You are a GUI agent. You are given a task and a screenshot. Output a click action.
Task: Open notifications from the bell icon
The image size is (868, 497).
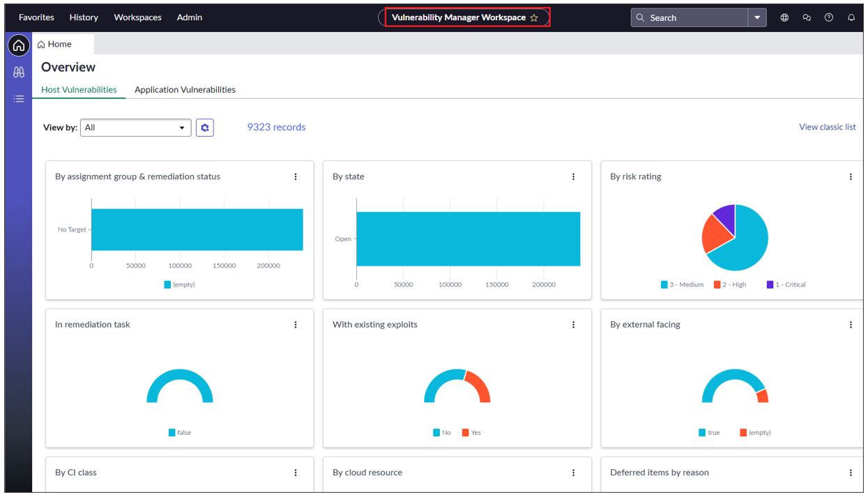pos(851,17)
